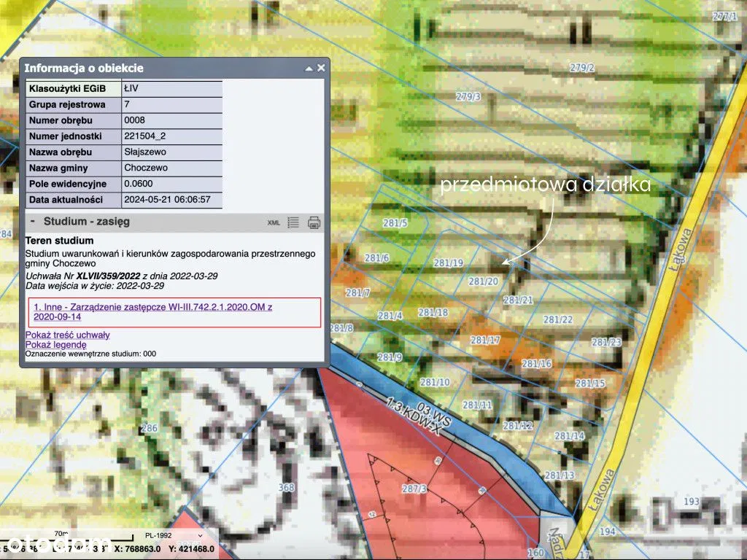Click the printer icon in Studium section
Screen dimensions: 747x560
coord(314,223)
